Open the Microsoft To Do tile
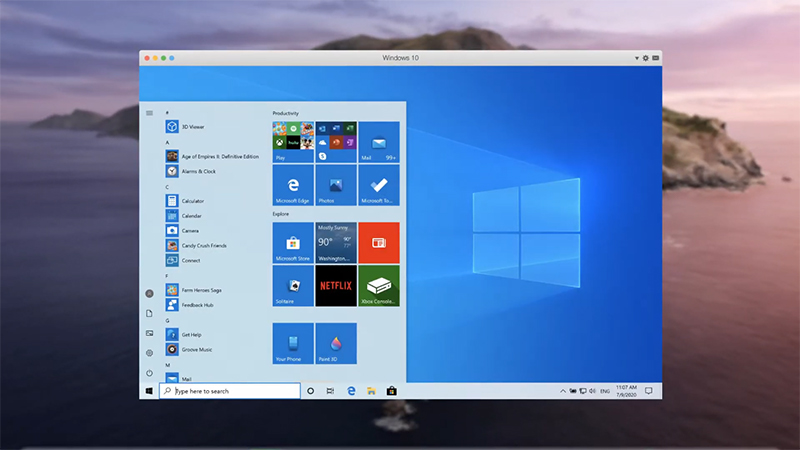 tap(379, 185)
